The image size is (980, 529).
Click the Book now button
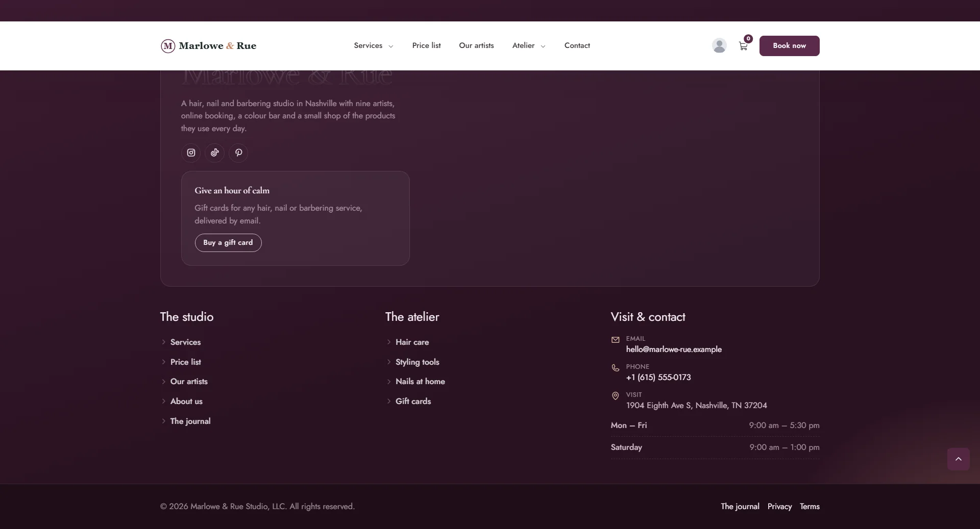pyautogui.click(x=789, y=46)
